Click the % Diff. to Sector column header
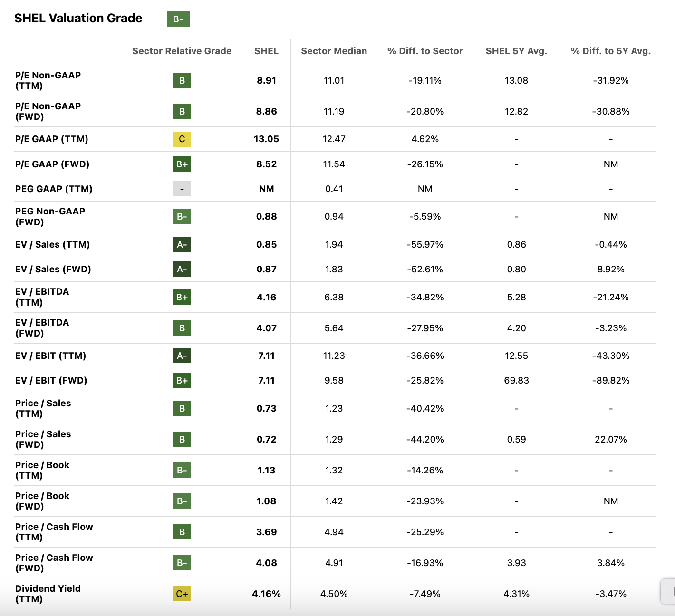Image resolution: width=675 pixels, height=616 pixels. 425,51
